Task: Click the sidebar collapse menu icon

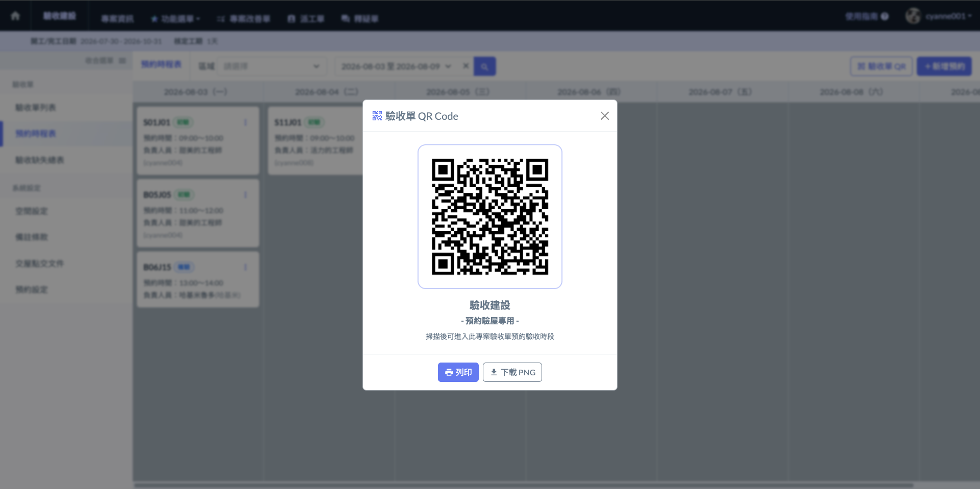Action: pyautogui.click(x=122, y=61)
